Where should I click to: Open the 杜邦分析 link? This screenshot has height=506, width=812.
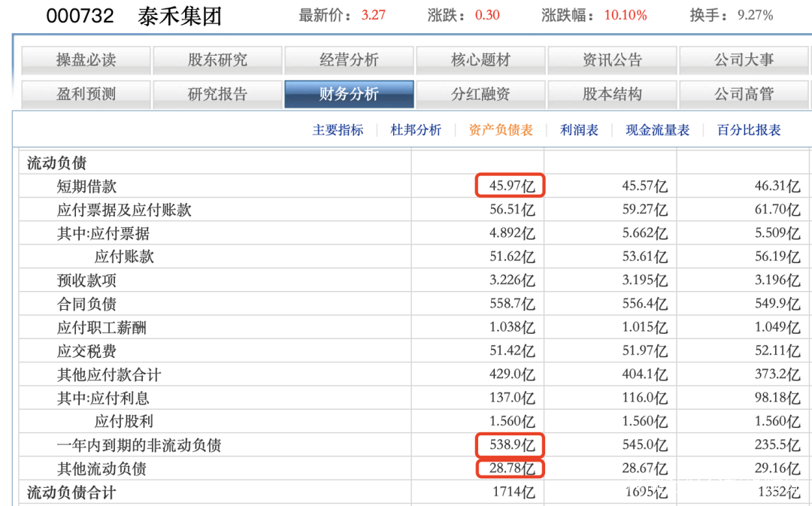(x=416, y=130)
